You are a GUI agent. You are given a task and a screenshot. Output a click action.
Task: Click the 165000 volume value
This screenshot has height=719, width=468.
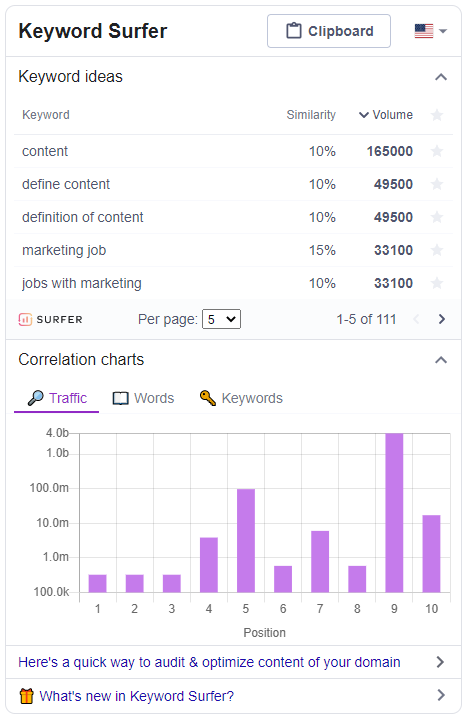(390, 151)
